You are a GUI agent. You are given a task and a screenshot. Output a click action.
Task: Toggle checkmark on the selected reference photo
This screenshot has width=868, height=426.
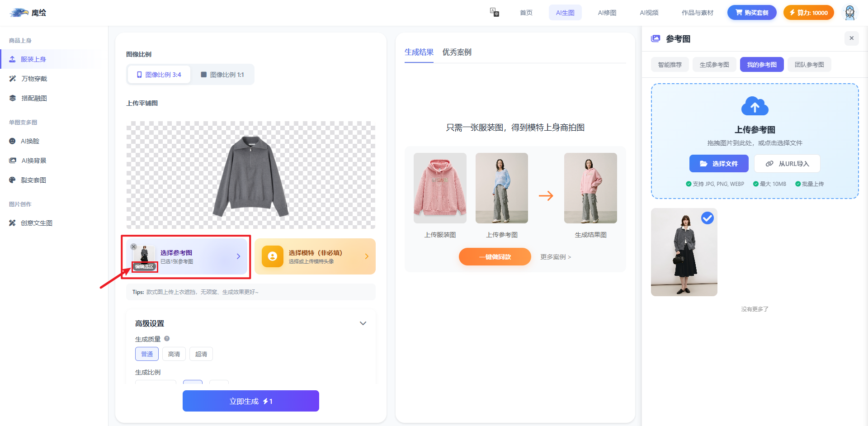click(x=707, y=218)
